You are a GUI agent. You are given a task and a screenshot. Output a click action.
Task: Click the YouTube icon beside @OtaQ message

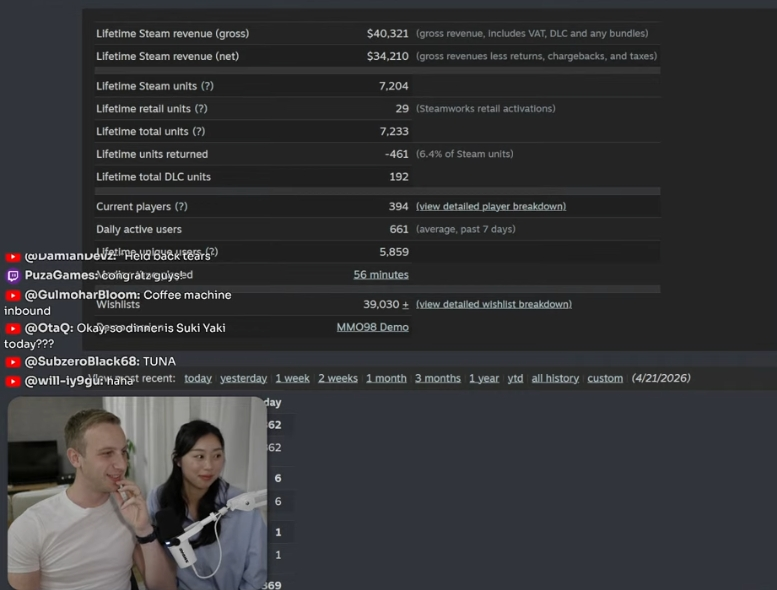tap(13, 328)
